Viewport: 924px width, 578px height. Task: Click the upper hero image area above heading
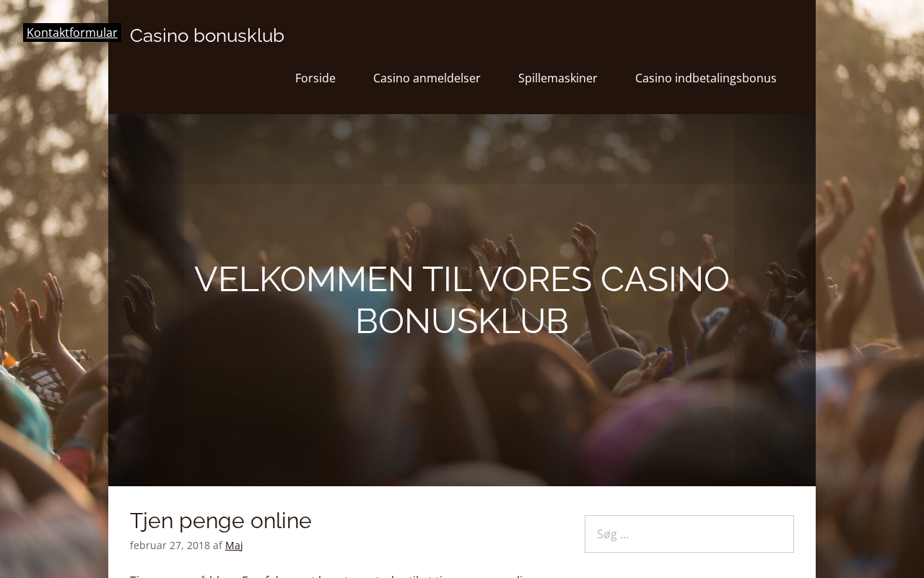pyautogui.click(x=462, y=181)
